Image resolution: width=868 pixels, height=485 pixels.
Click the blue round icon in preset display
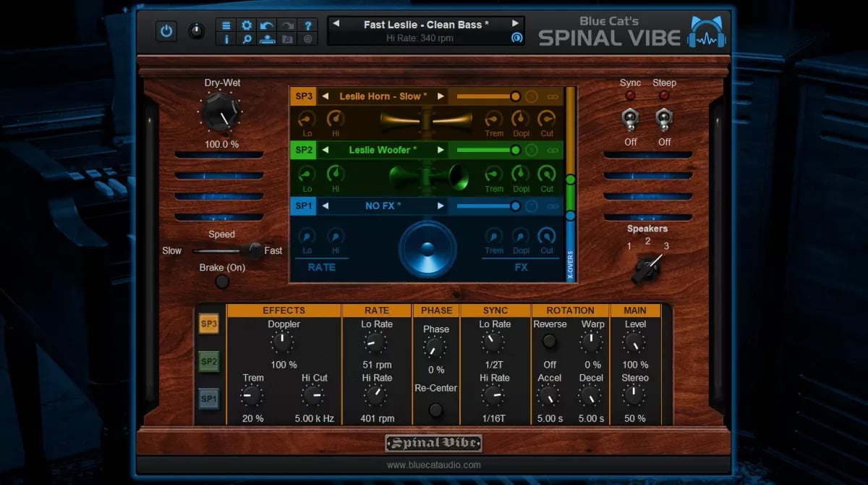point(516,38)
